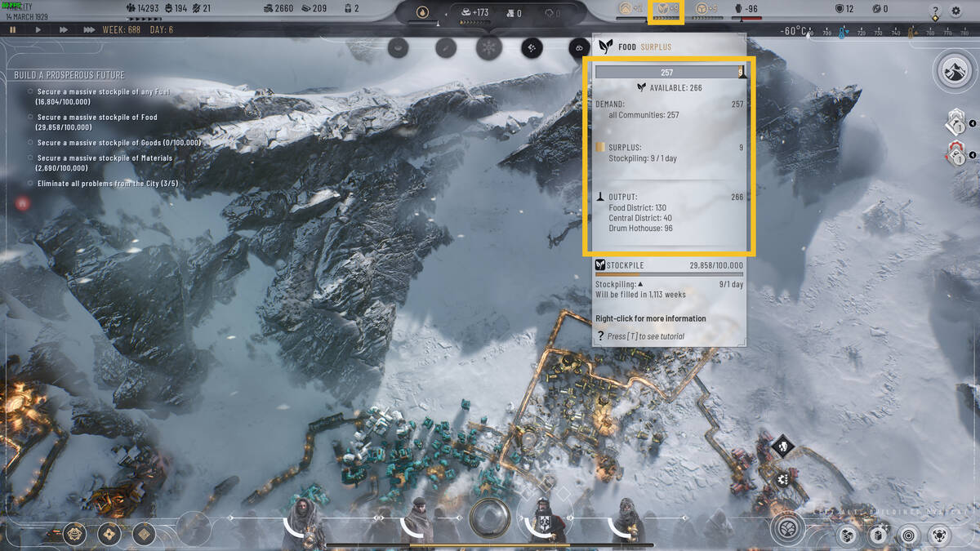Click 'Will be filled in 1,113 weeks' text
This screenshot has height=551, width=980.
640,294
